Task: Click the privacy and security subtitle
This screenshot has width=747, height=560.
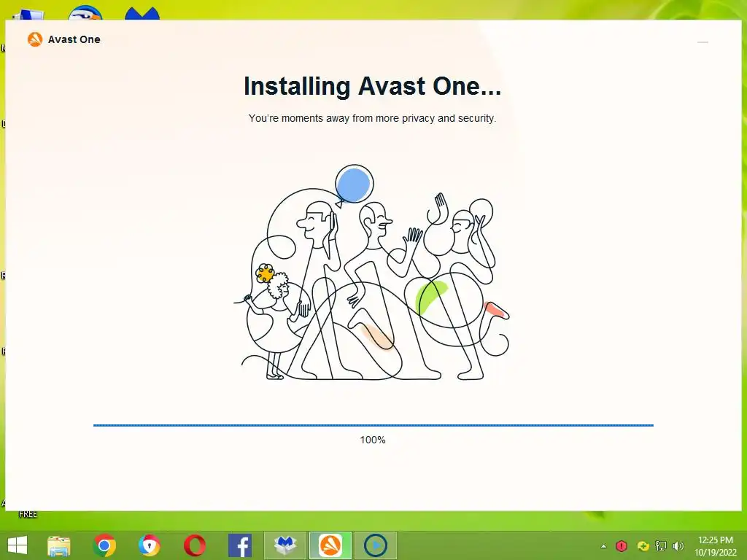Action: [372, 118]
